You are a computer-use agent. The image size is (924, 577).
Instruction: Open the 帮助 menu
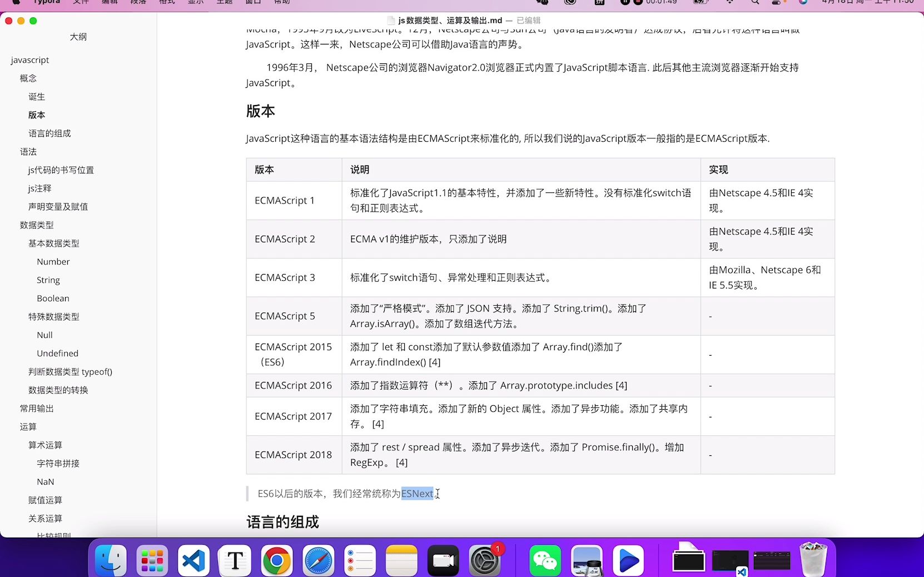tap(281, 2)
